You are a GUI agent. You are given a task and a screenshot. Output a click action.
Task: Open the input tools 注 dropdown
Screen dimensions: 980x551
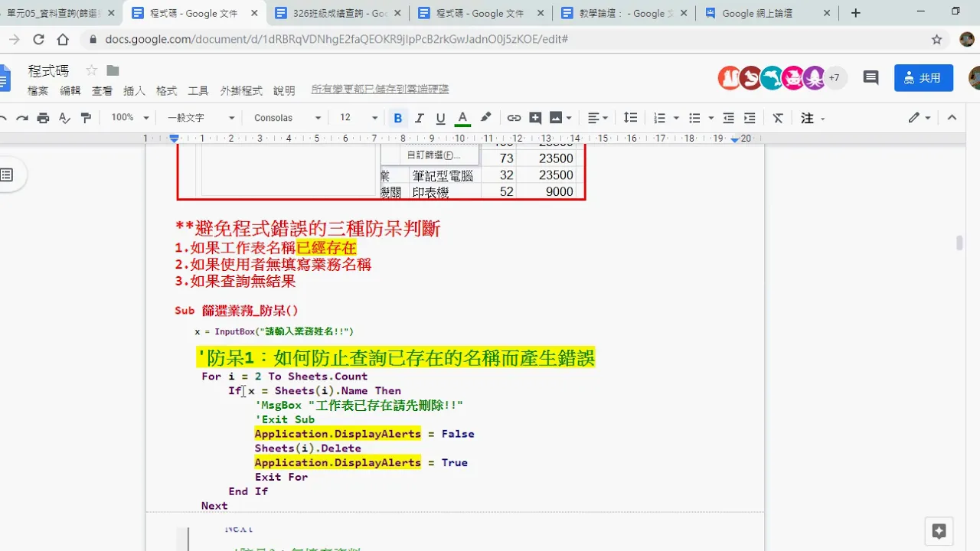click(812, 118)
